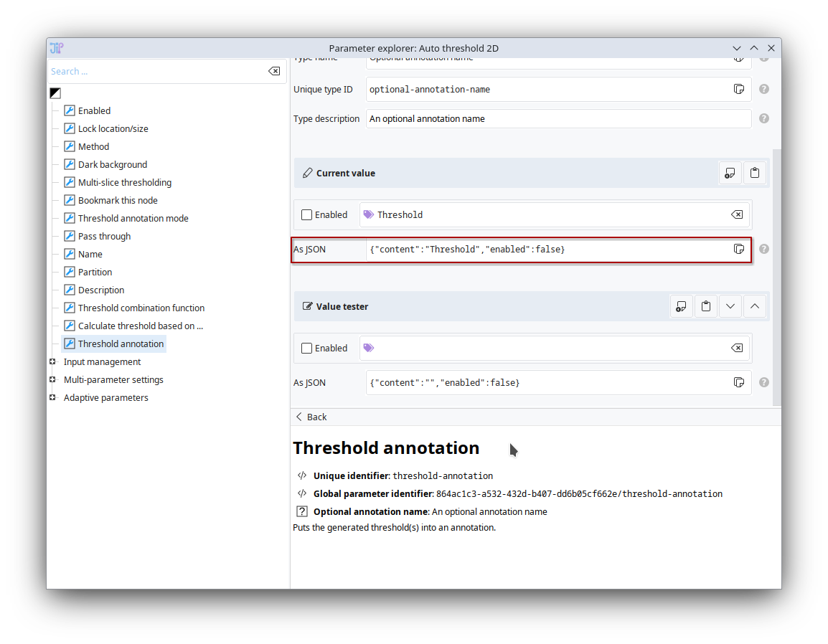
Task: Go Back from the parameter documentation
Action: pos(311,417)
